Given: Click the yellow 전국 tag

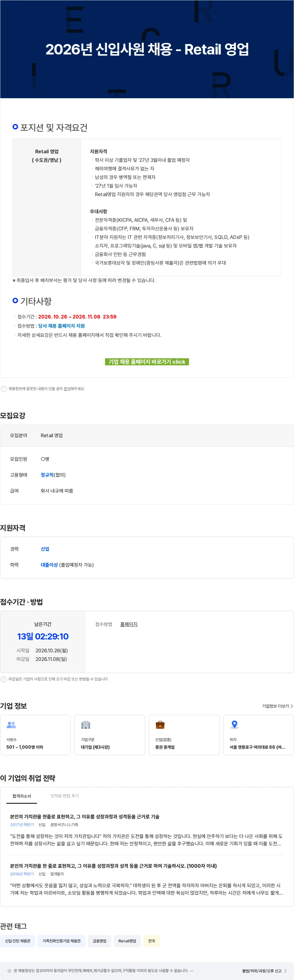Looking at the screenshot, I should tap(151, 941).
